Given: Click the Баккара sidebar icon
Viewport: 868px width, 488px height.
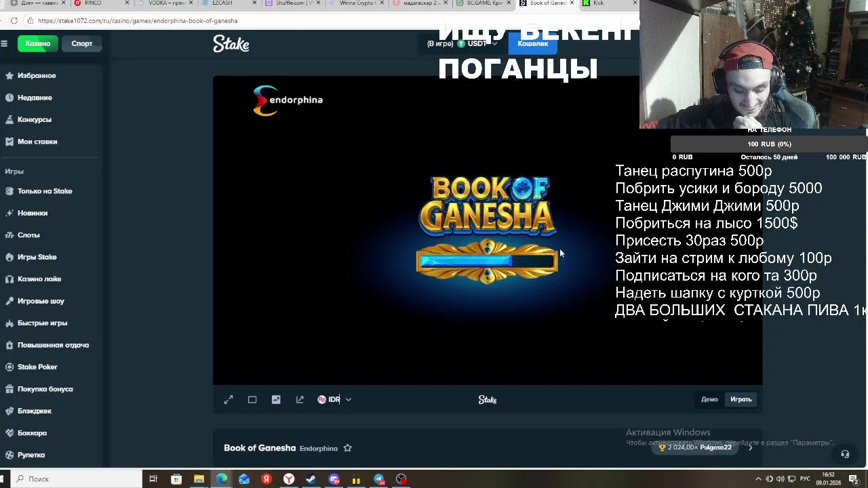Looking at the screenshot, I should pos(9,433).
